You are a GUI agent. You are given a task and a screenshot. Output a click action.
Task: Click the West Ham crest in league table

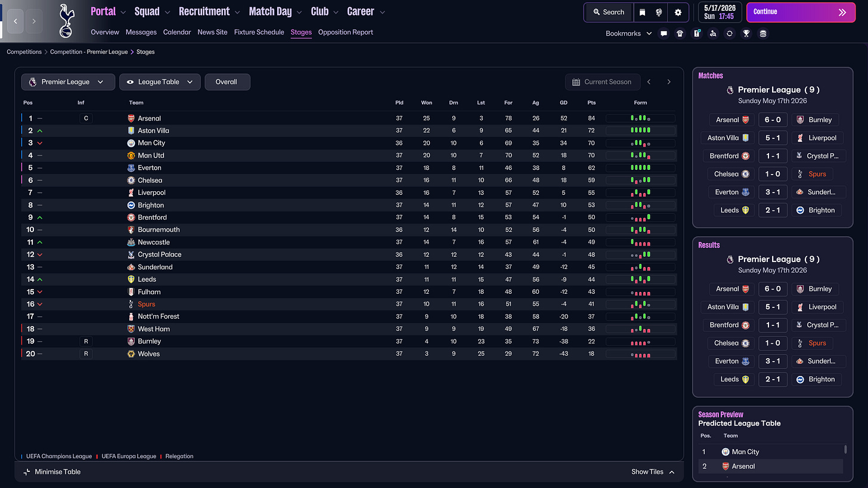[131, 329]
